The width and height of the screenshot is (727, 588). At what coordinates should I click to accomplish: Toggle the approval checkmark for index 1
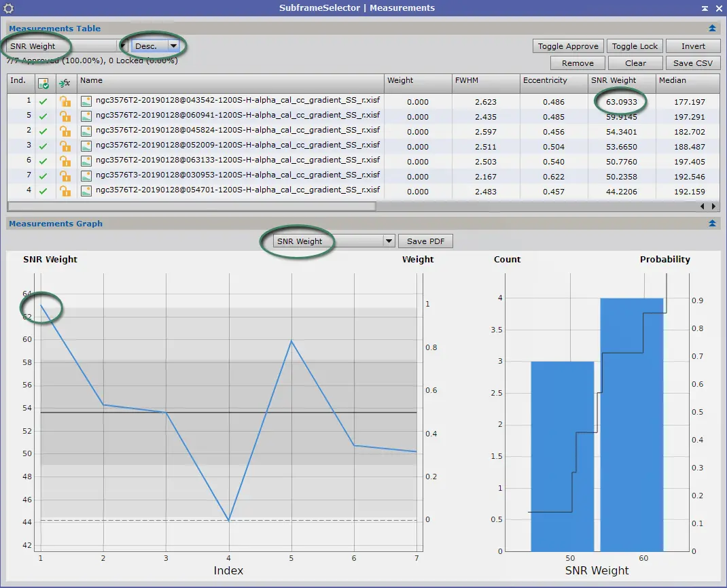pos(43,101)
